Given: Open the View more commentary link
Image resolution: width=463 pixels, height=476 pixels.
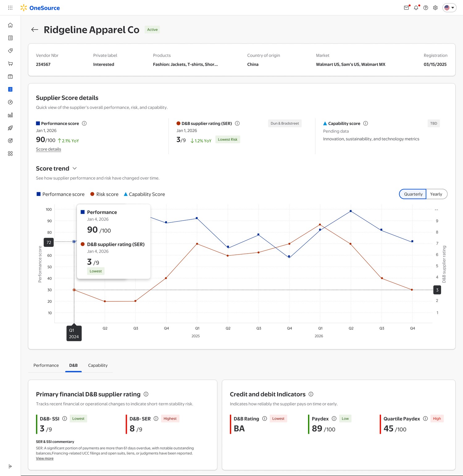Looking at the screenshot, I should (45, 458).
